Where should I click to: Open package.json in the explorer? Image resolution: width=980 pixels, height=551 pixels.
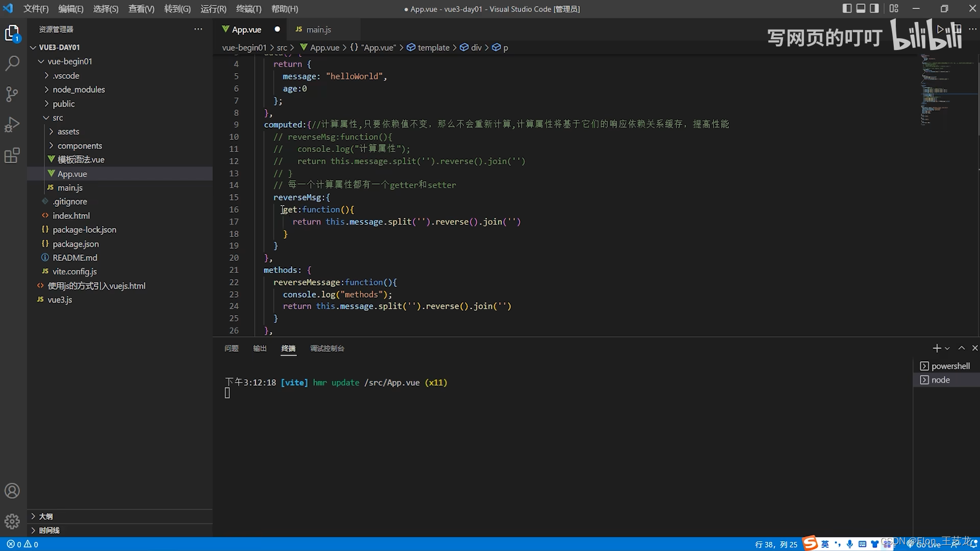(76, 244)
